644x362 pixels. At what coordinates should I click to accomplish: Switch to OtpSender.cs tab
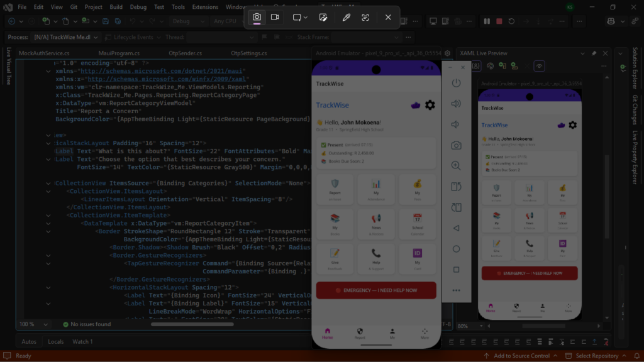point(186,53)
